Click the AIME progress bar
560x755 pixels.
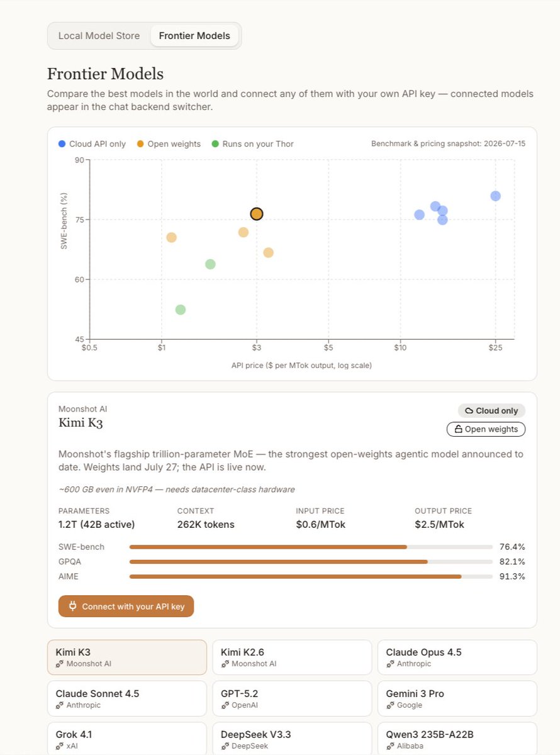point(311,576)
